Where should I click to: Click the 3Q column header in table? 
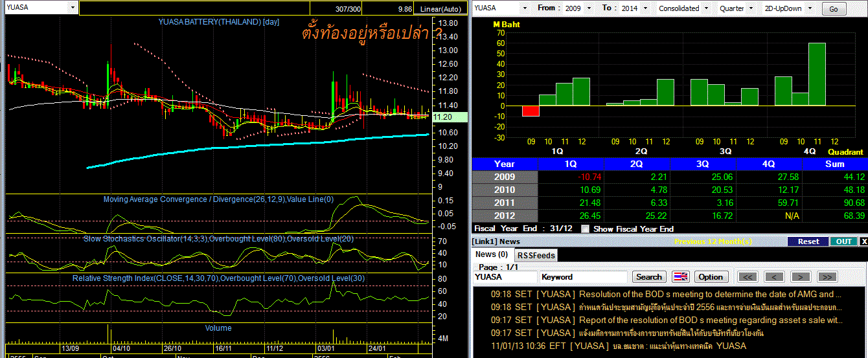point(703,164)
